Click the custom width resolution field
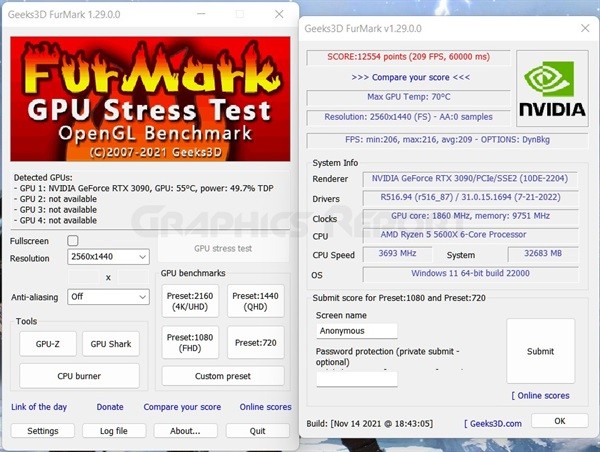The height and width of the screenshot is (452, 600). tap(83, 277)
